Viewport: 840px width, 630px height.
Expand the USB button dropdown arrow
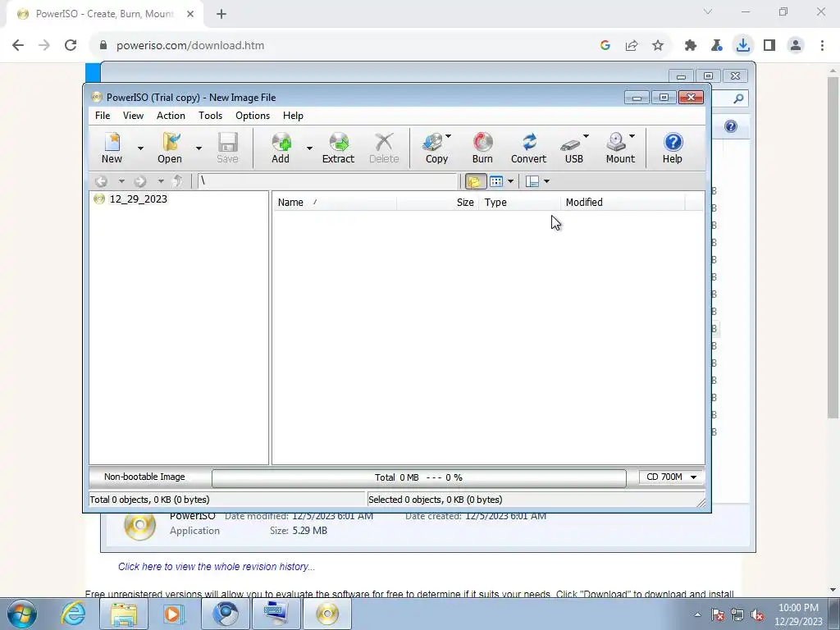click(586, 137)
